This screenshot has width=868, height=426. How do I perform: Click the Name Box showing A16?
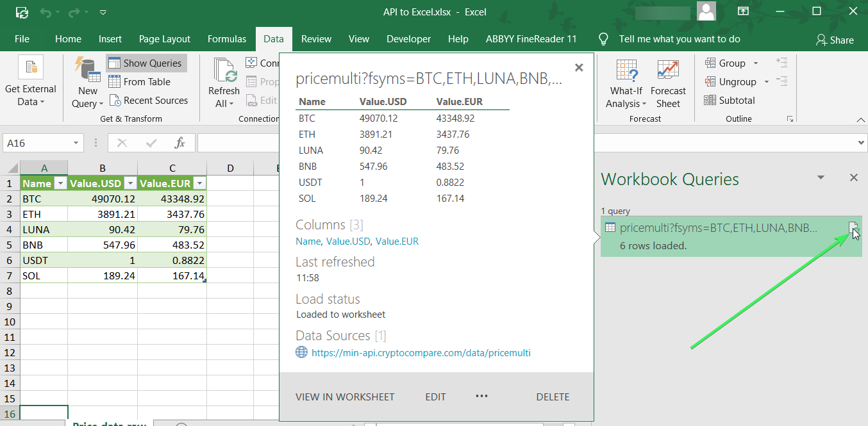37,143
